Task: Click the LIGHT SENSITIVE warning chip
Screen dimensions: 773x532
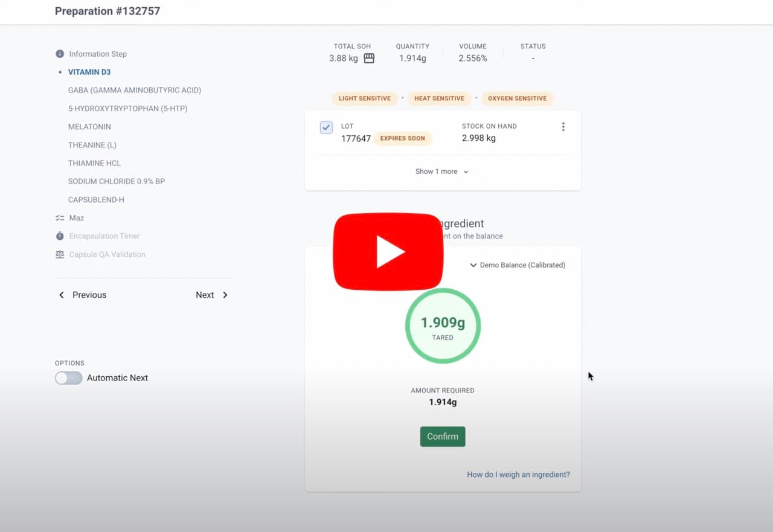Action: point(365,98)
